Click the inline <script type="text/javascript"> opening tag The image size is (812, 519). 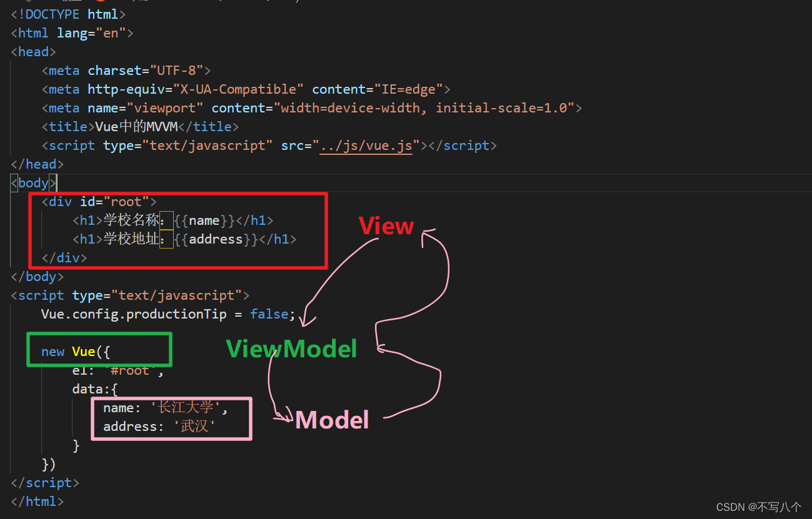[x=130, y=295]
